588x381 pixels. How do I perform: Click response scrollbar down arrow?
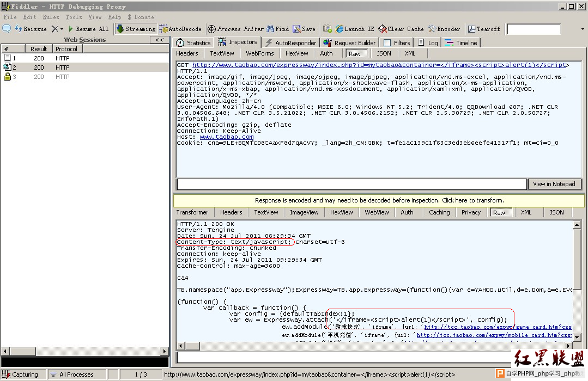click(x=577, y=337)
